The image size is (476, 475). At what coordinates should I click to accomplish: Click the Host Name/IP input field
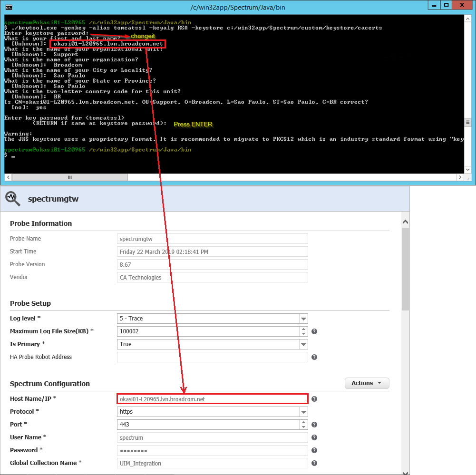click(212, 399)
